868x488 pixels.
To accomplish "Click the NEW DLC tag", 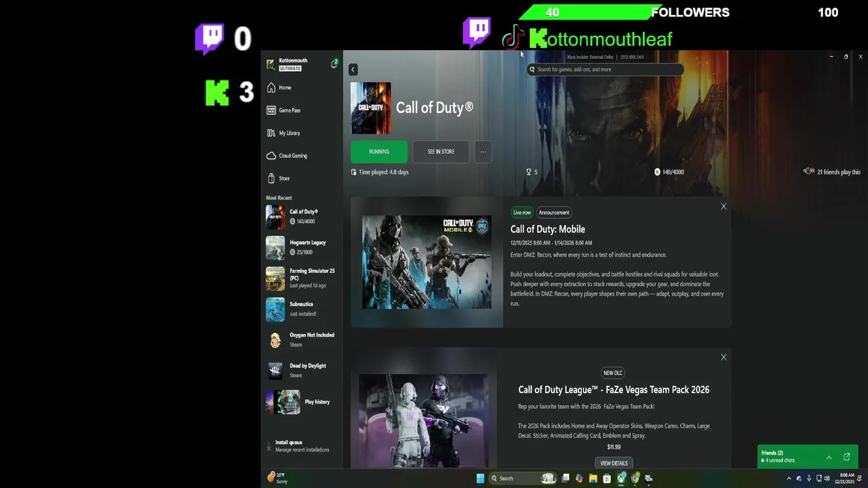I will click(613, 373).
